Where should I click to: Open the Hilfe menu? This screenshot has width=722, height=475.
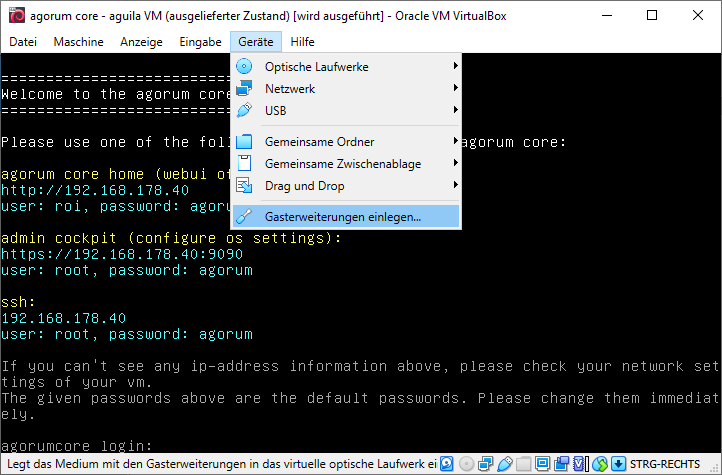pos(303,42)
